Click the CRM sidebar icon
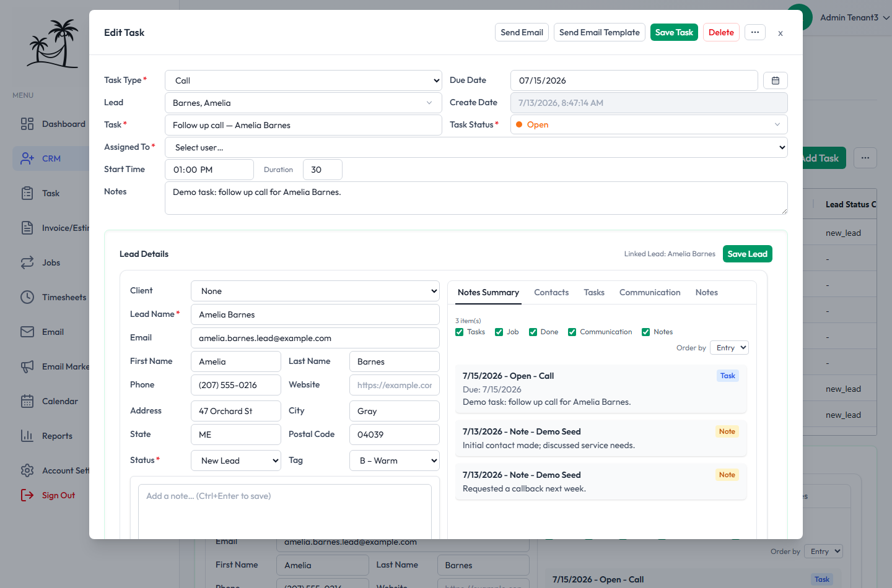 coord(27,158)
